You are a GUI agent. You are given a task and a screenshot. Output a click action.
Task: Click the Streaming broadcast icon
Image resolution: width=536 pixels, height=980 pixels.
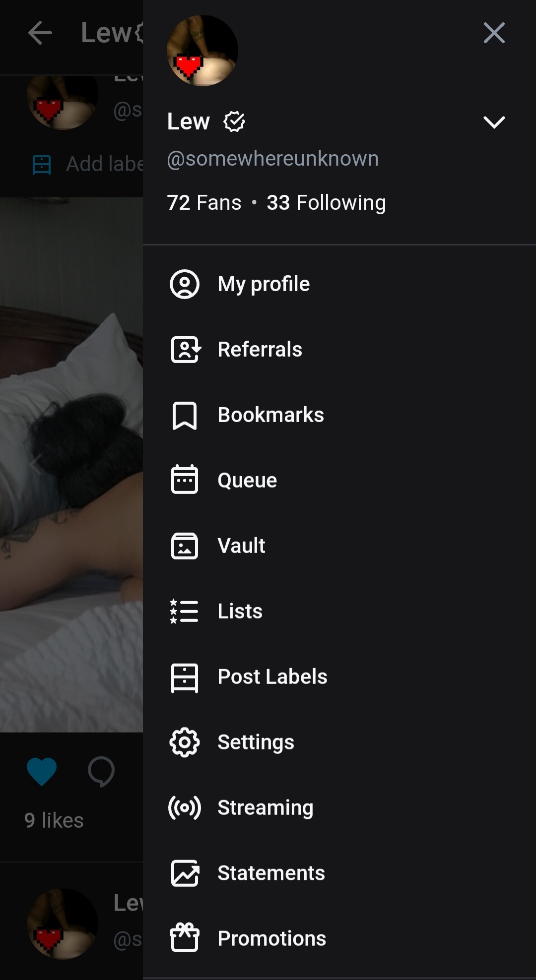click(185, 808)
